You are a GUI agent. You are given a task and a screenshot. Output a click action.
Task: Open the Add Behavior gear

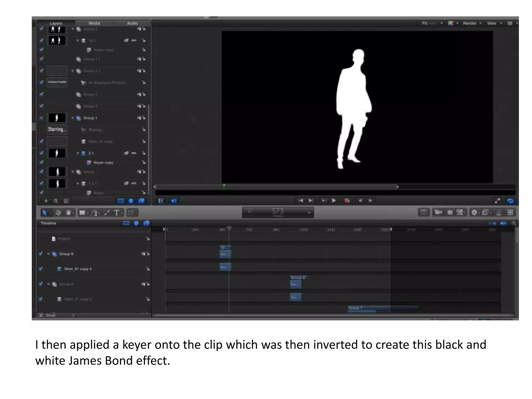coord(474,212)
